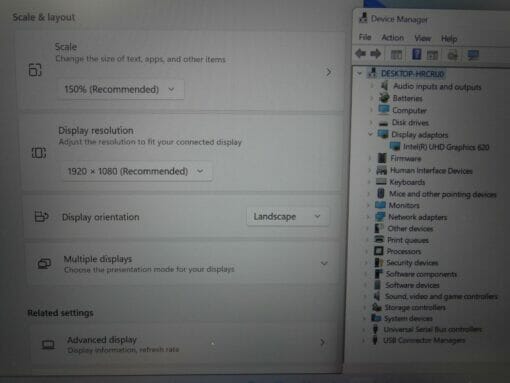Expand the Audio inputs and outputs arrow

372,86
